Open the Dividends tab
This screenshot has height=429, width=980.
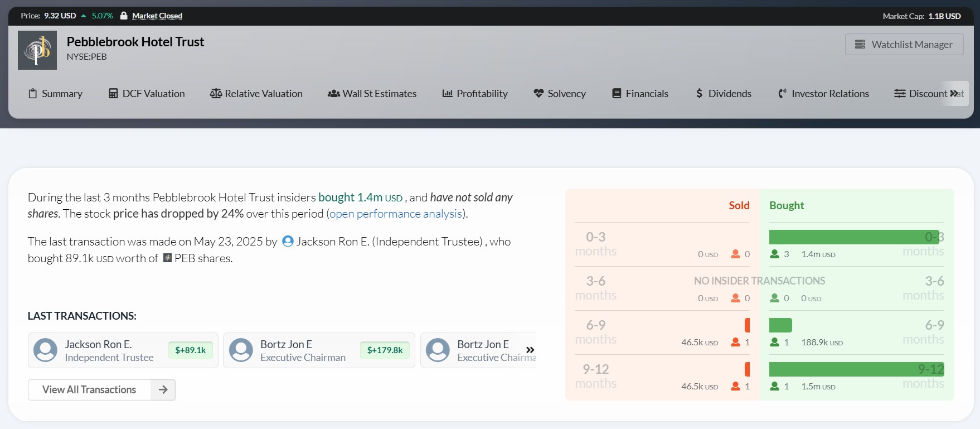point(724,94)
